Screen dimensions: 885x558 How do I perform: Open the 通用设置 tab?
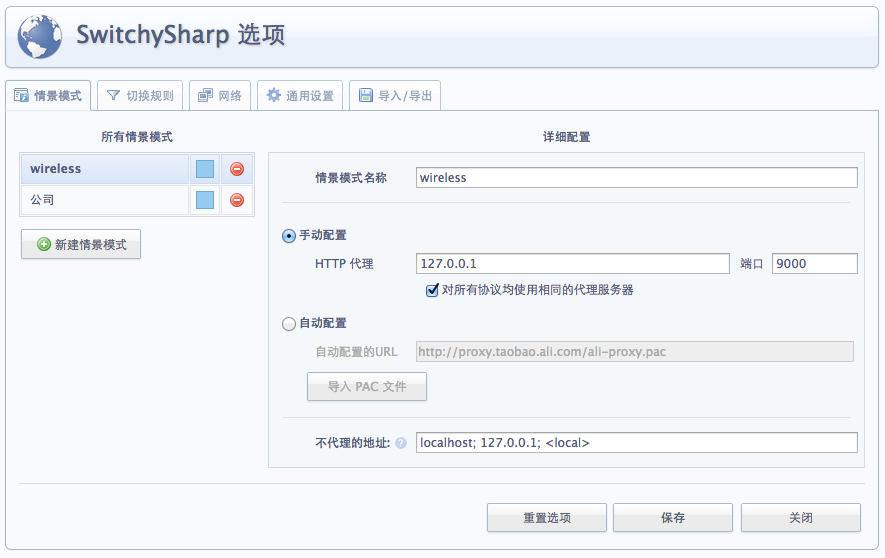(300, 95)
